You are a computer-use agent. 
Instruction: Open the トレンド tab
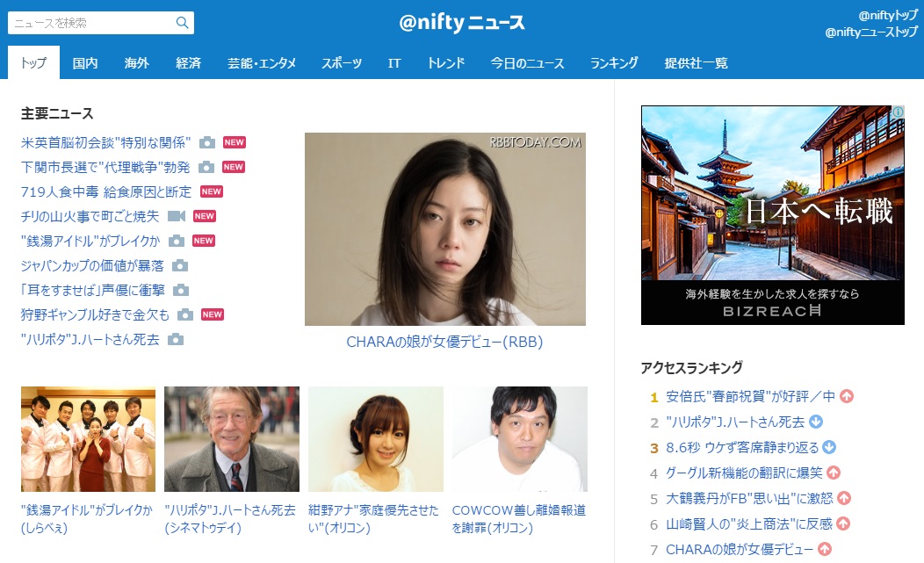(446, 63)
